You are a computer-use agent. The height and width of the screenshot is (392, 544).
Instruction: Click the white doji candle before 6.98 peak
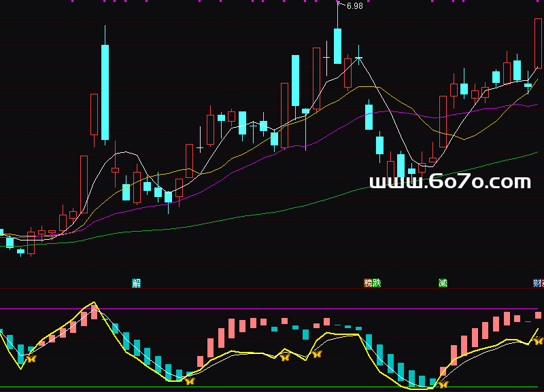(326, 58)
